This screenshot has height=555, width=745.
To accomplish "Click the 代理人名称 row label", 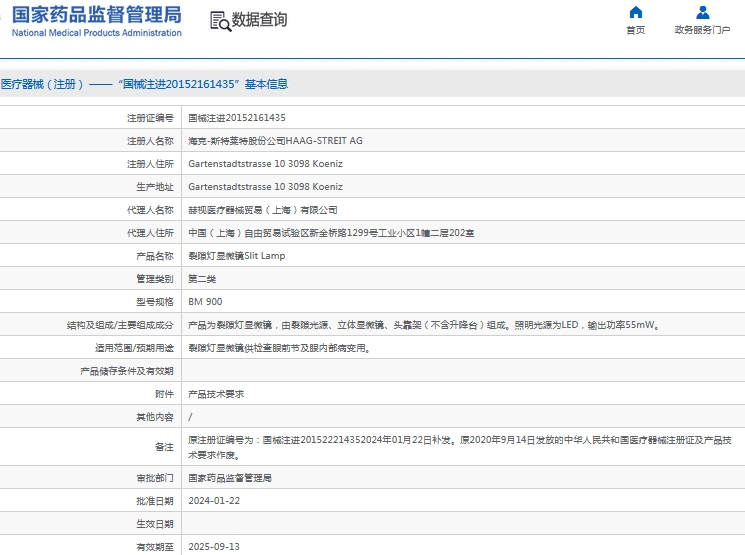I will point(150,210).
